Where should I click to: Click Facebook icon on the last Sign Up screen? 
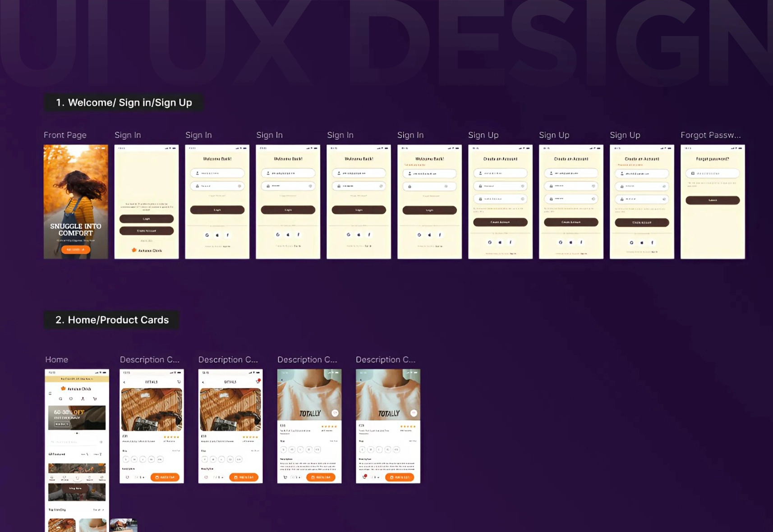[652, 243]
